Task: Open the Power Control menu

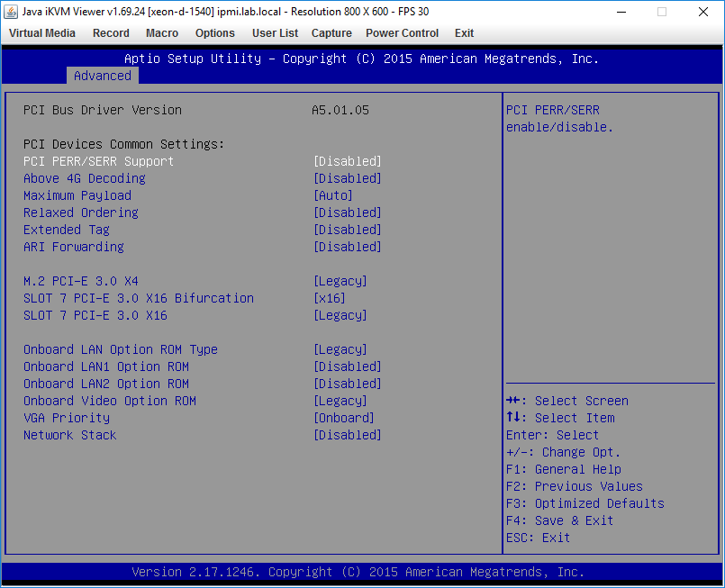Action: 403,33
